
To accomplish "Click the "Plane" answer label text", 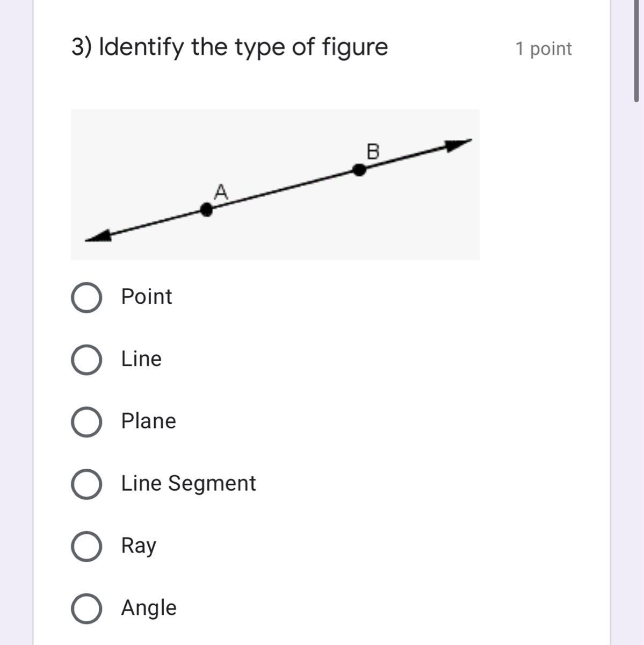I will tap(148, 421).
